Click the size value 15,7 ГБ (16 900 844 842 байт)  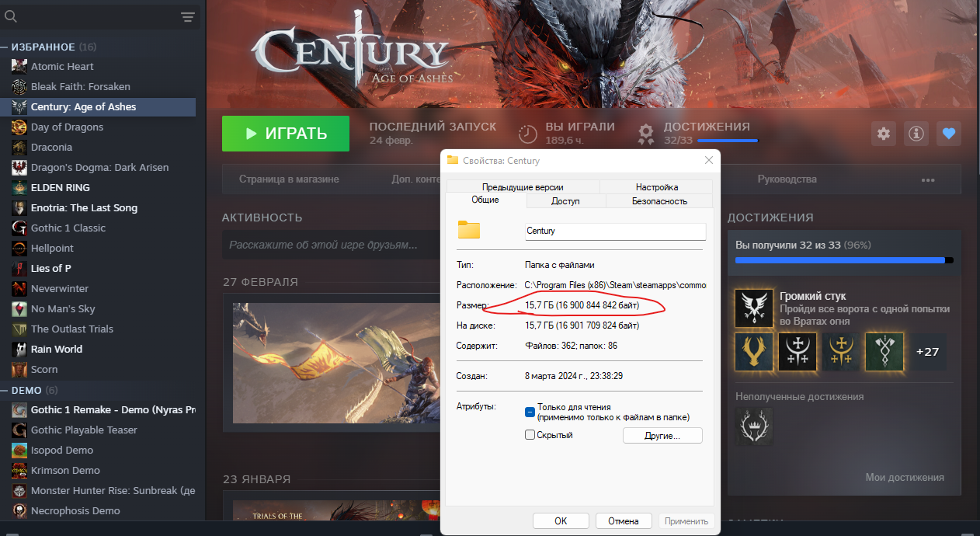click(x=582, y=306)
